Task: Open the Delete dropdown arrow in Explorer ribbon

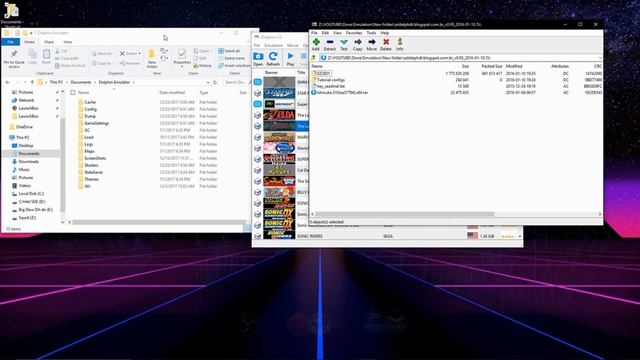Action: [139, 53]
